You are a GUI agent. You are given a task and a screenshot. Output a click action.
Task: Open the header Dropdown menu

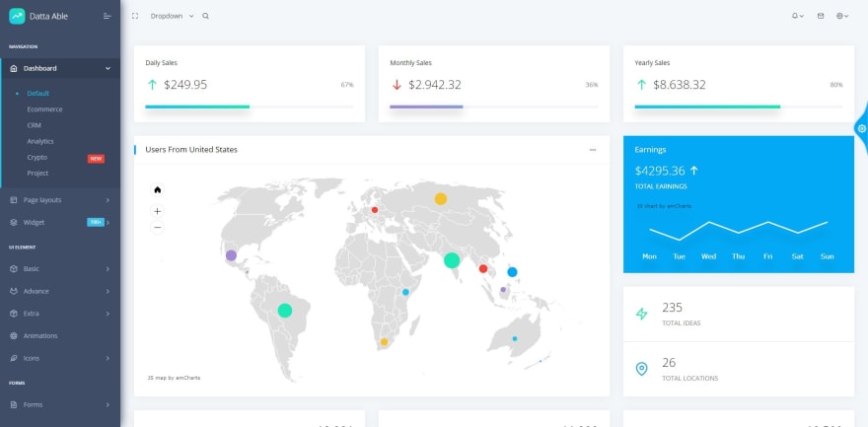click(172, 16)
